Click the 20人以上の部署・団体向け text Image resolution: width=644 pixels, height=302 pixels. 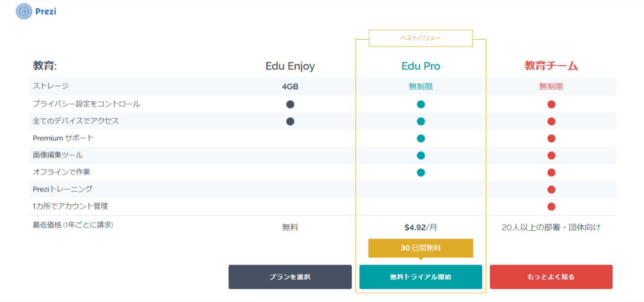tap(551, 227)
